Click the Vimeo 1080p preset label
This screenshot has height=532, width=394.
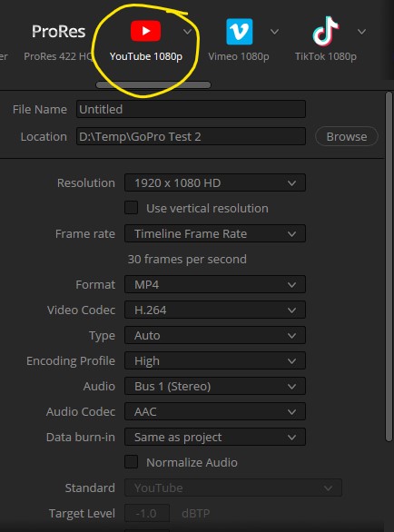[239, 56]
